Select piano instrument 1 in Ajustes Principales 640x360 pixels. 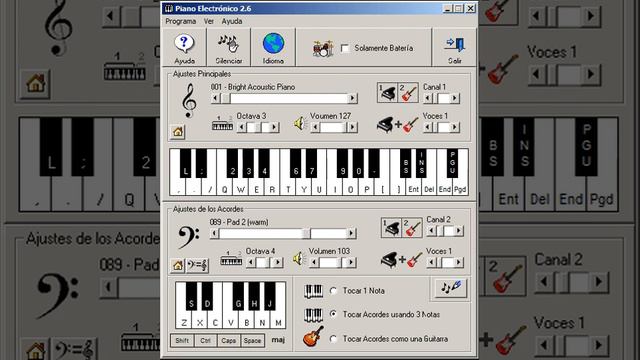point(387,93)
